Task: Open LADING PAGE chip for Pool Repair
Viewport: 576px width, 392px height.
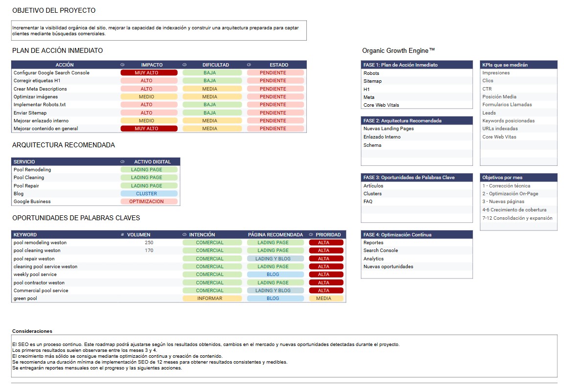Action: (x=149, y=186)
